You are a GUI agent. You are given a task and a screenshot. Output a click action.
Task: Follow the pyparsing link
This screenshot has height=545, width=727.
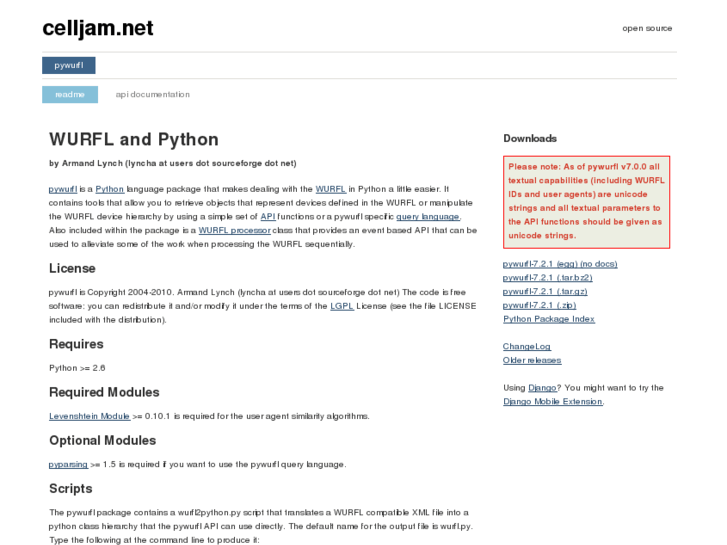(x=68, y=464)
